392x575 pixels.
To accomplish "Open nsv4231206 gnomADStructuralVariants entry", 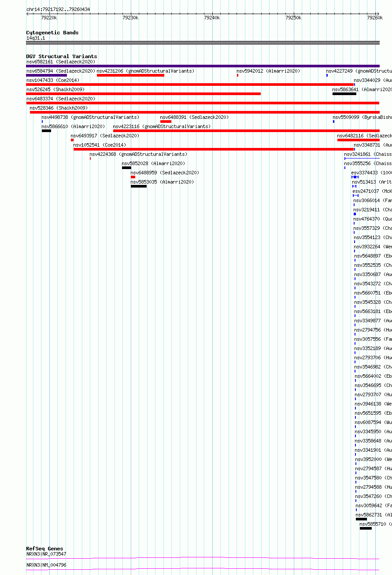I will click(145, 71).
